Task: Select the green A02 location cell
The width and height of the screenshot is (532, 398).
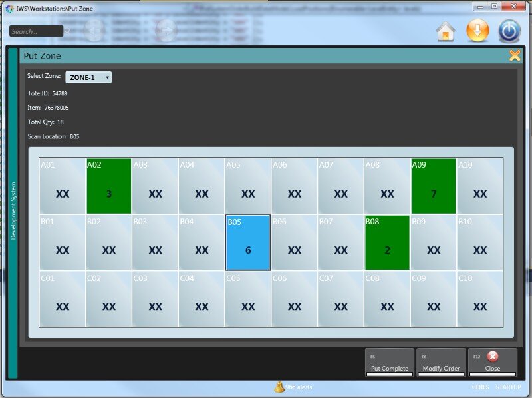Action: pos(108,186)
